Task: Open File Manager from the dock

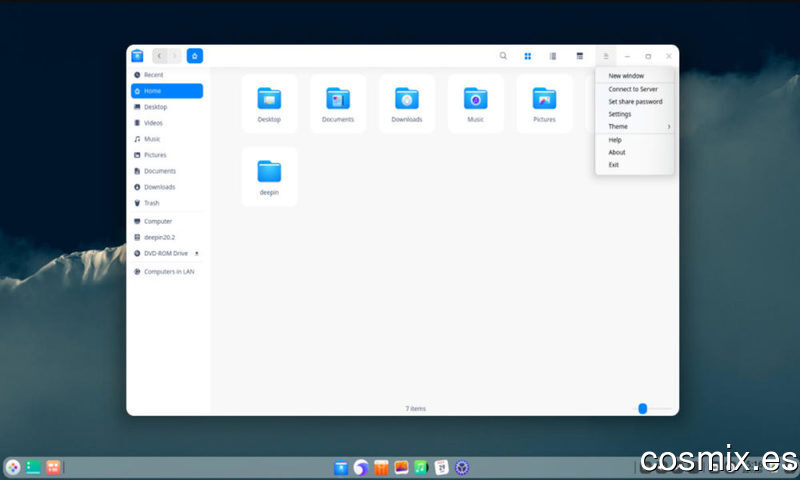Action: click(341, 467)
